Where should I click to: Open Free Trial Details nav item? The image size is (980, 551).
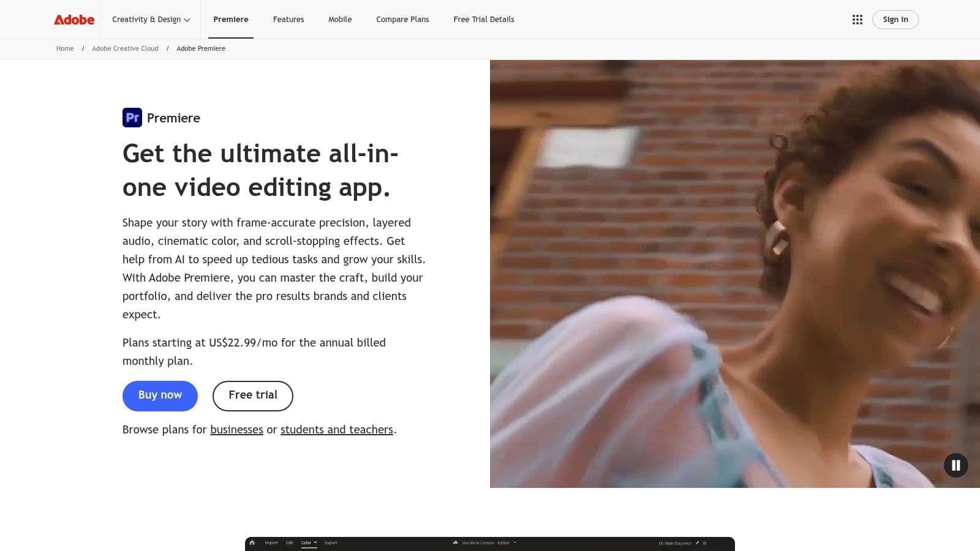[484, 20]
